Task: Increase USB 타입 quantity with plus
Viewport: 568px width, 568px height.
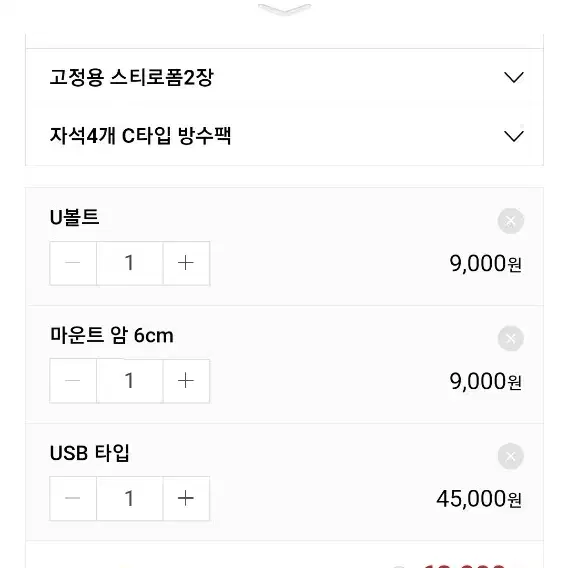Action: point(186,498)
